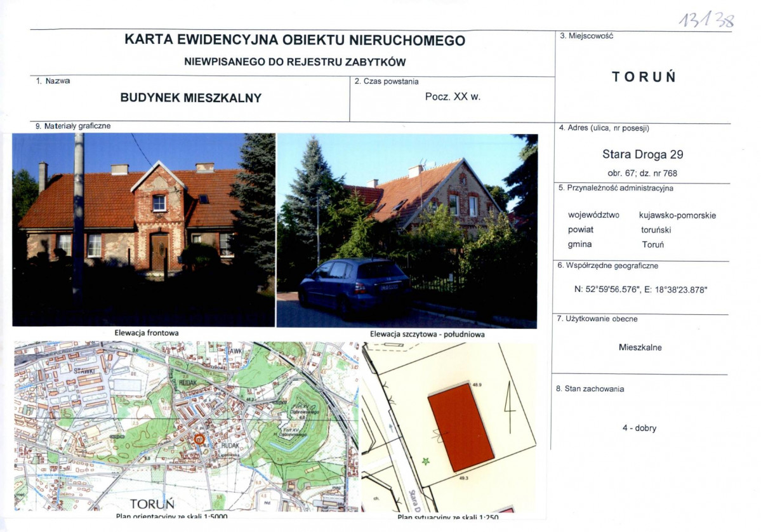Select the gmina value 'Toruń'
Image resolution: width=761 pixels, height=532 pixels.
click(x=652, y=244)
